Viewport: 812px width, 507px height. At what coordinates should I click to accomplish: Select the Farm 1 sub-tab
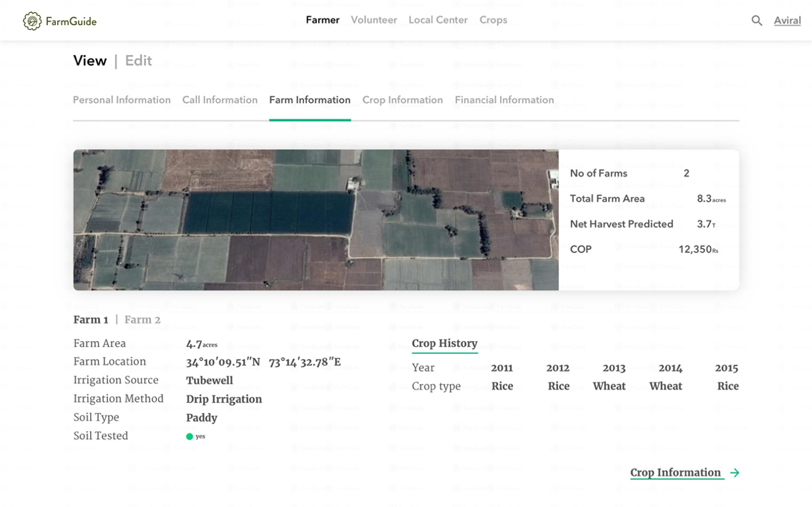pyautogui.click(x=91, y=320)
